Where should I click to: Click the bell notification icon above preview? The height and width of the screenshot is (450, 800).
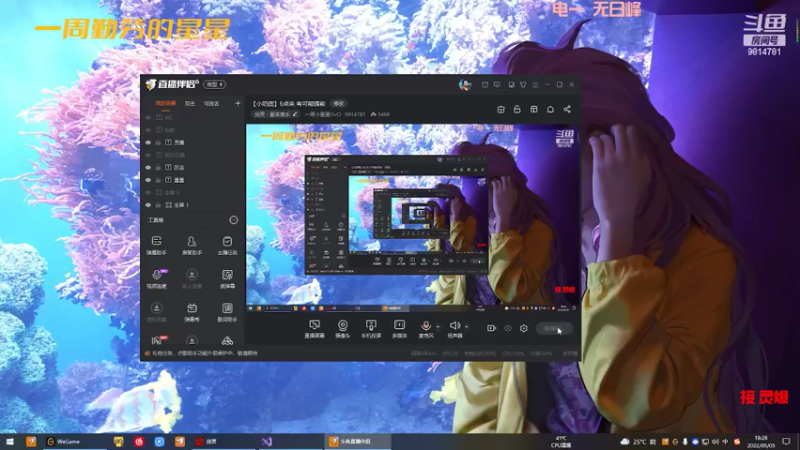tap(550, 109)
